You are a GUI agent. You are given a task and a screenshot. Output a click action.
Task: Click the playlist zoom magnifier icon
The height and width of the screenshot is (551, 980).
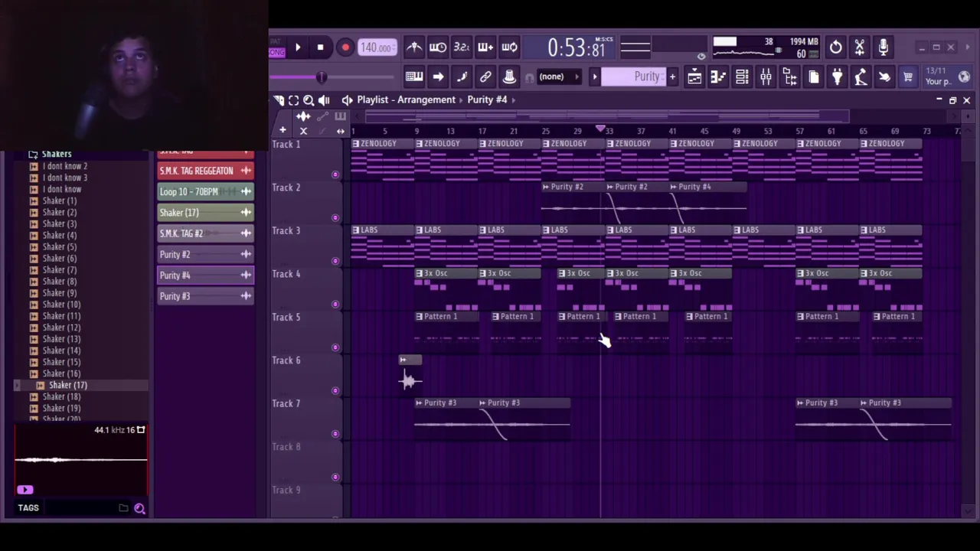pos(309,100)
